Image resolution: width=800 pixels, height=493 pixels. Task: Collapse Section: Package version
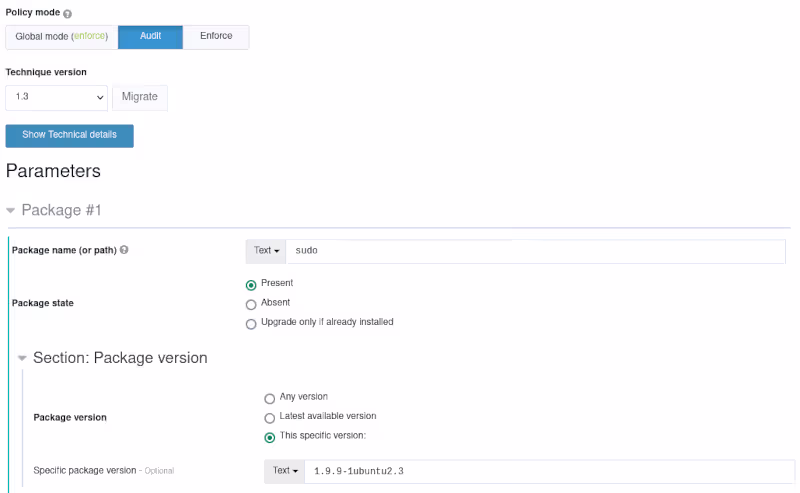(x=22, y=358)
